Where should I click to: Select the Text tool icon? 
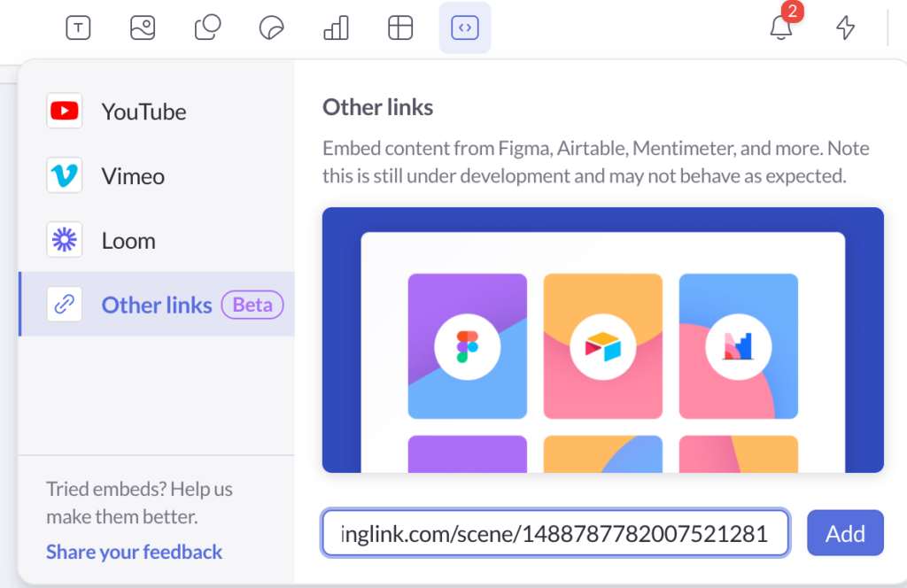point(78,27)
